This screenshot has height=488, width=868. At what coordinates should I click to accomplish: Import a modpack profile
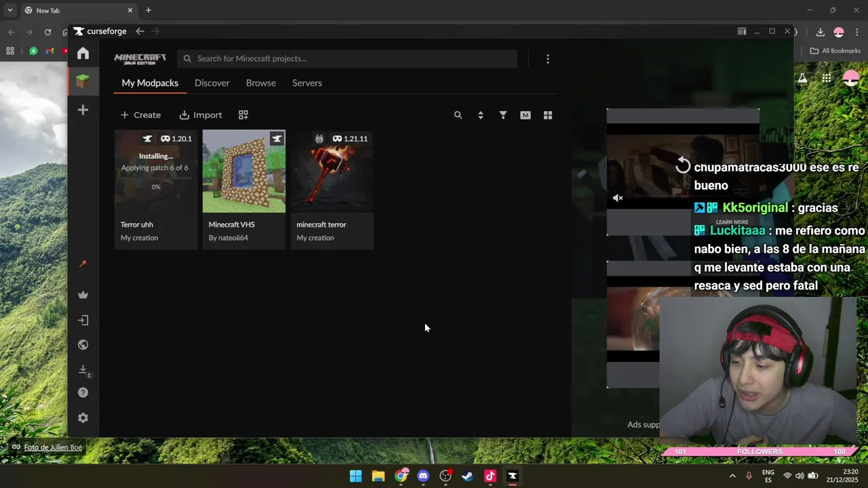coord(201,115)
